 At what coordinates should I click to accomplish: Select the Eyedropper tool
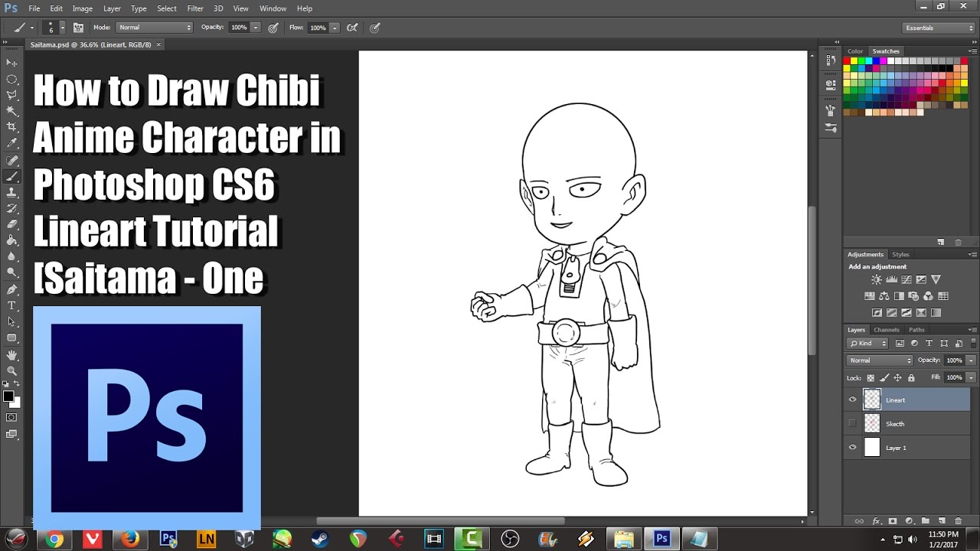tap(11, 143)
